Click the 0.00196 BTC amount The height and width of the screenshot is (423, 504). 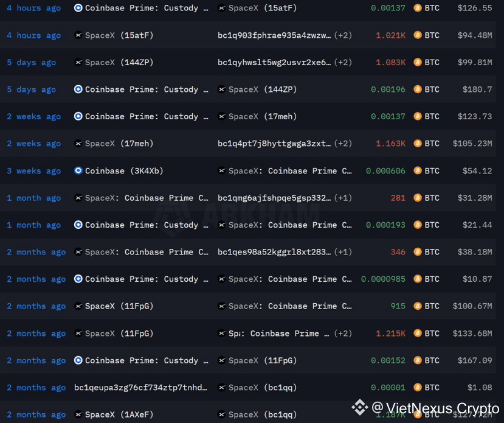(x=388, y=89)
